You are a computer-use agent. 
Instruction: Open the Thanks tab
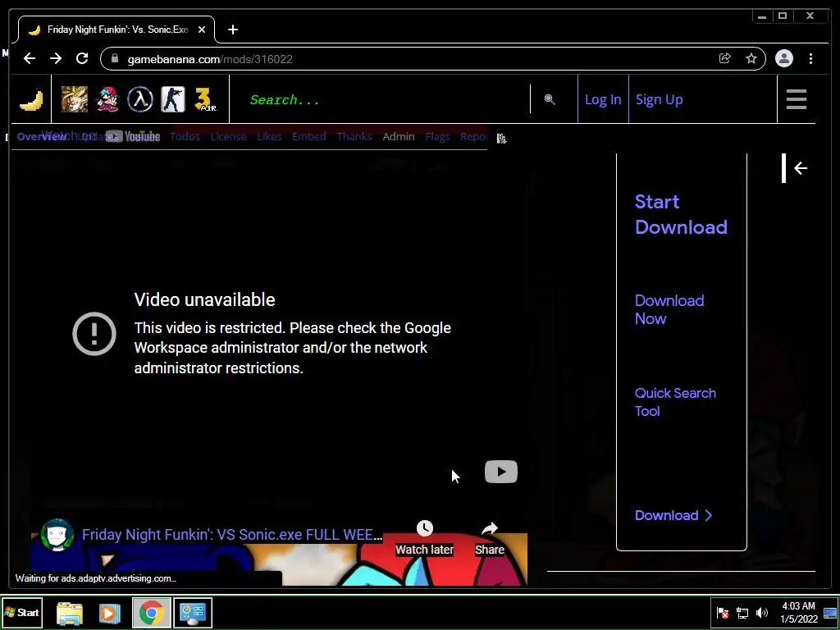point(354,137)
